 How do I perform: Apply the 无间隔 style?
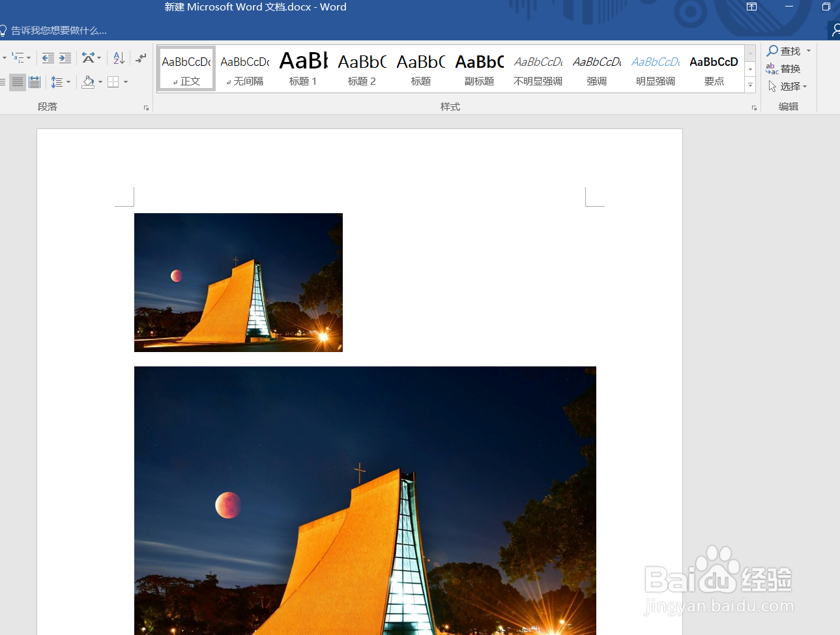pos(245,68)
